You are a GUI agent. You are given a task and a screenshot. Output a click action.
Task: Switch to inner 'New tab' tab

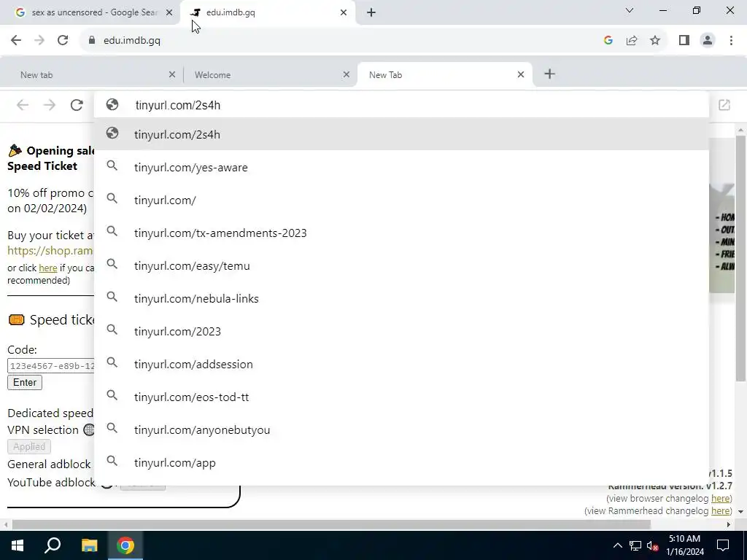tap(90, 75)
